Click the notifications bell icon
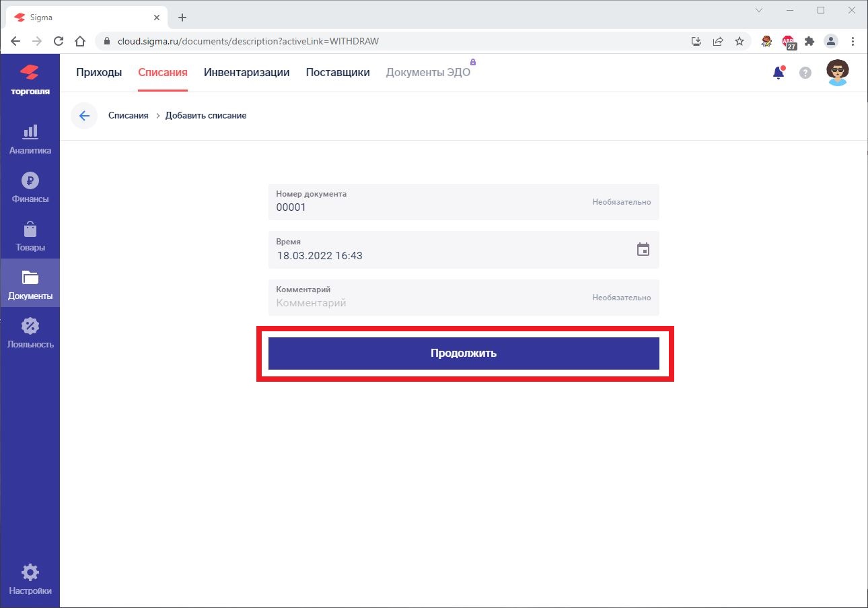Image resolution: width=868 pixels, height=608 pixels. (x=779, y=73)
